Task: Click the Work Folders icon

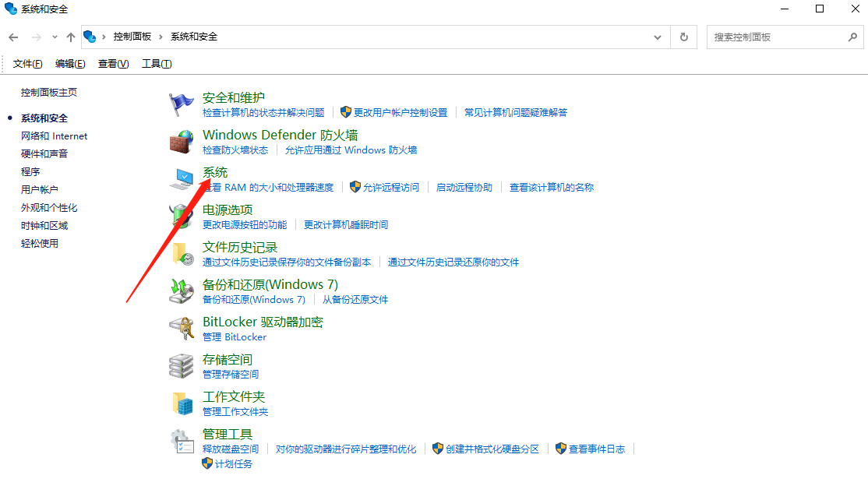Action: (x=182, y=403)
